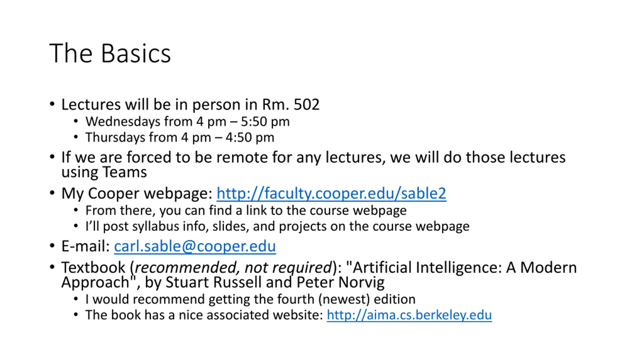This screenshot has width=644, height=362.
Task: Open the faculty.cooper.edu/sable2 link
Action: click(x=331, y=193)
